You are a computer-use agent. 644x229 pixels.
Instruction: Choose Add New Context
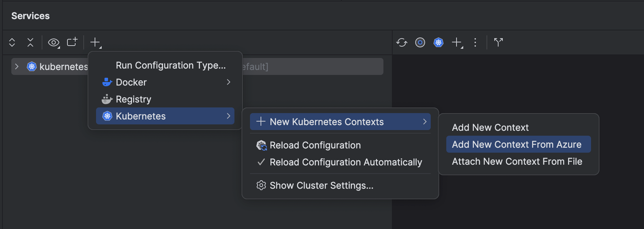coord(519,128)
